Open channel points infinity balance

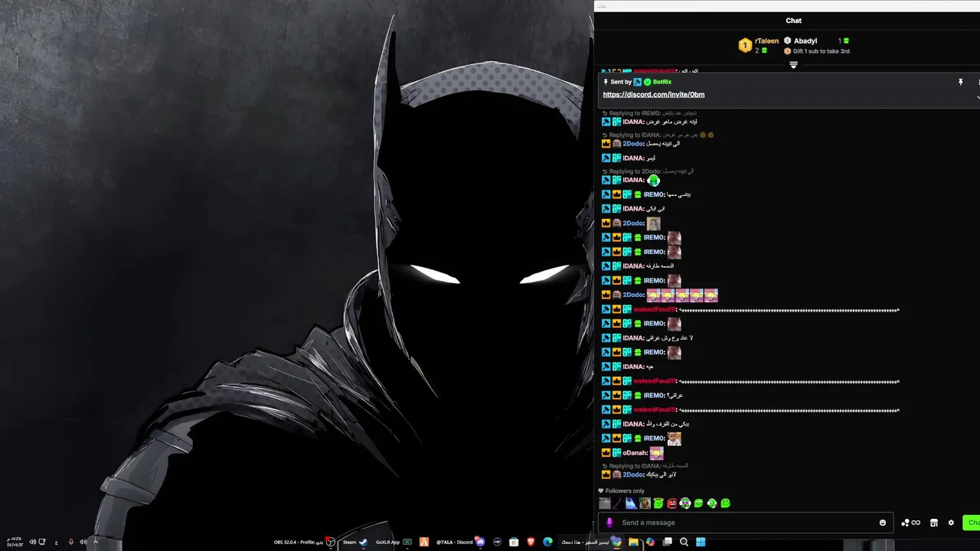[x=911, y=523]
